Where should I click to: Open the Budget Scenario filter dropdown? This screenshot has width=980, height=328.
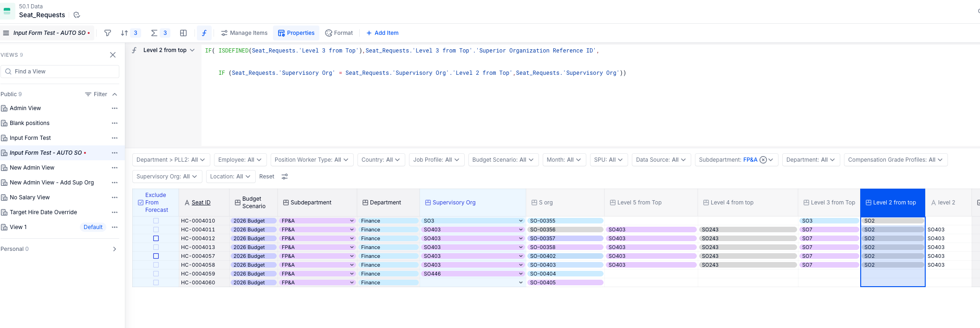(504, 160)
